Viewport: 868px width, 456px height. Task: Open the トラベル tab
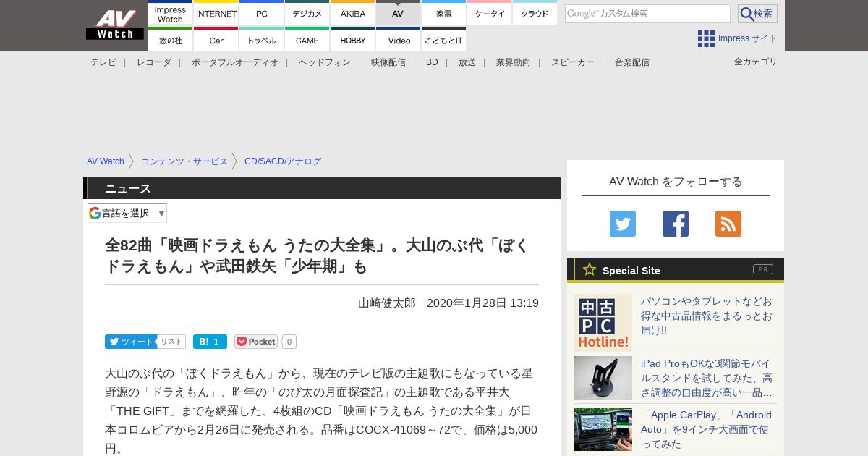point(262,40)
